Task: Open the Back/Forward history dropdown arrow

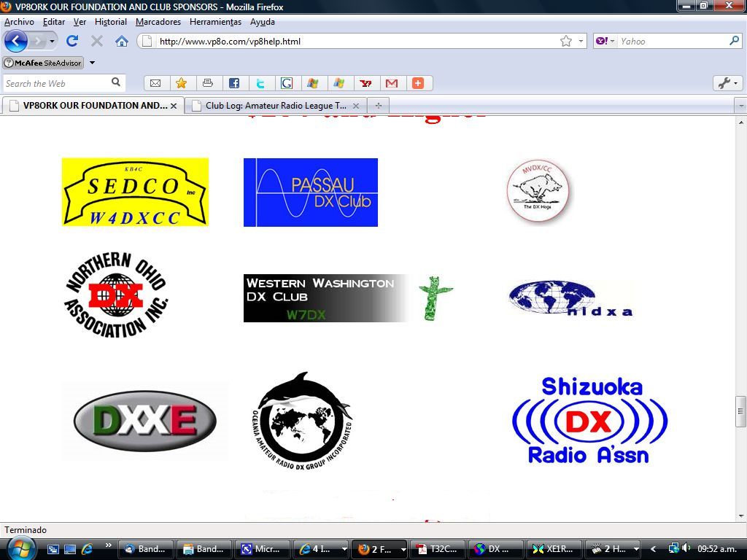Action: [52, 42]
